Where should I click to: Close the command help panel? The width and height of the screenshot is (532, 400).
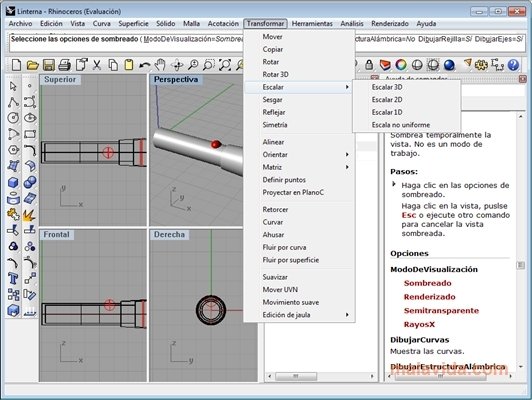522,79
